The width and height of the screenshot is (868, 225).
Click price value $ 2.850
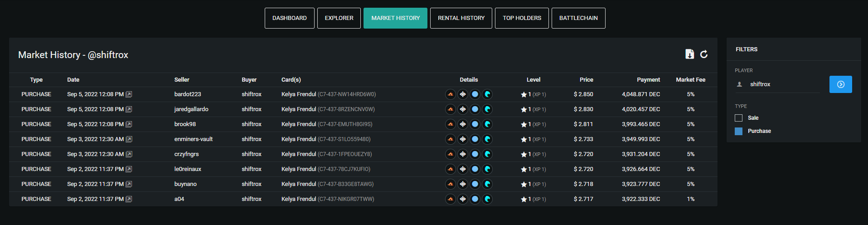coord(583,94)
